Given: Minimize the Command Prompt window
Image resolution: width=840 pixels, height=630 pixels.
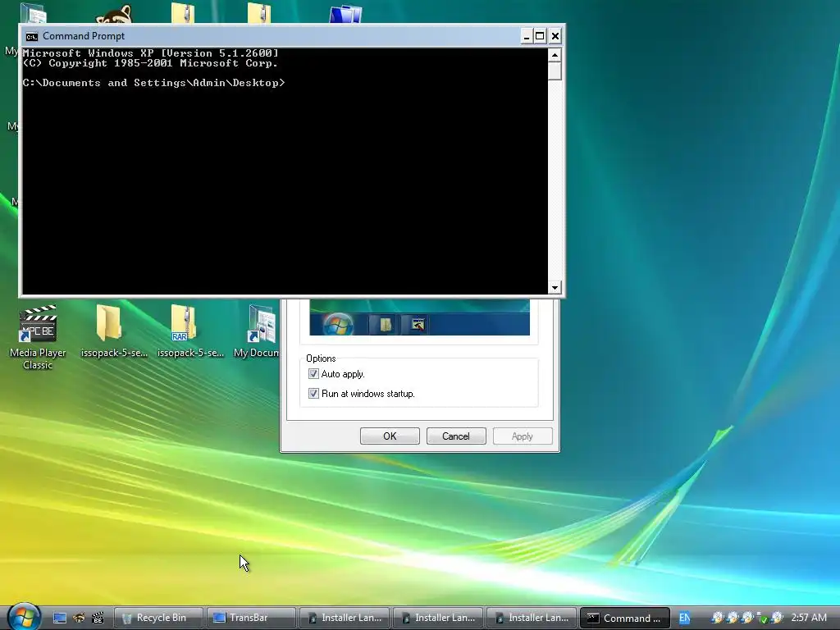Looking at the screenshot, I should coord(526,36).
